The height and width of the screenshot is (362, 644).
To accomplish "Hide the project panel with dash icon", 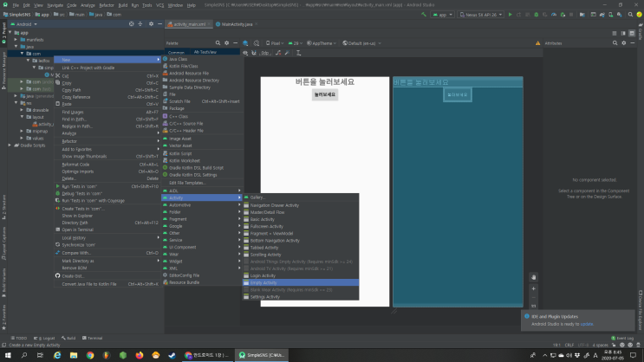I will point(159,24).
